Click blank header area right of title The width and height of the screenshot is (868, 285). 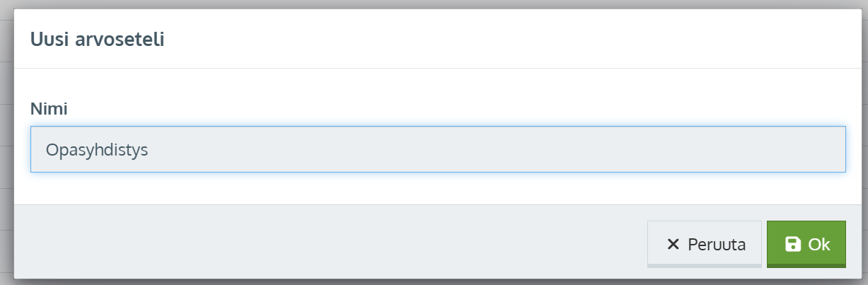click(x=495, y=40)
